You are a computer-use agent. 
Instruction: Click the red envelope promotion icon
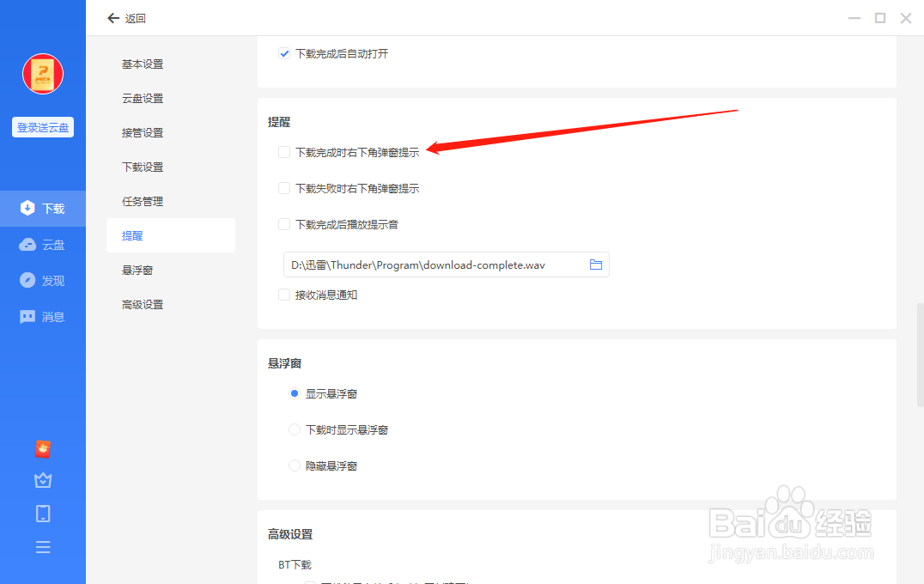pyautogui.click(x=43, y=449)
